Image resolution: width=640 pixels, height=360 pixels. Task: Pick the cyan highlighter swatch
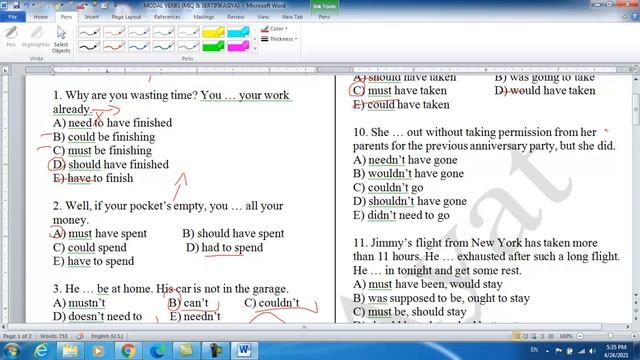[238, 32]
